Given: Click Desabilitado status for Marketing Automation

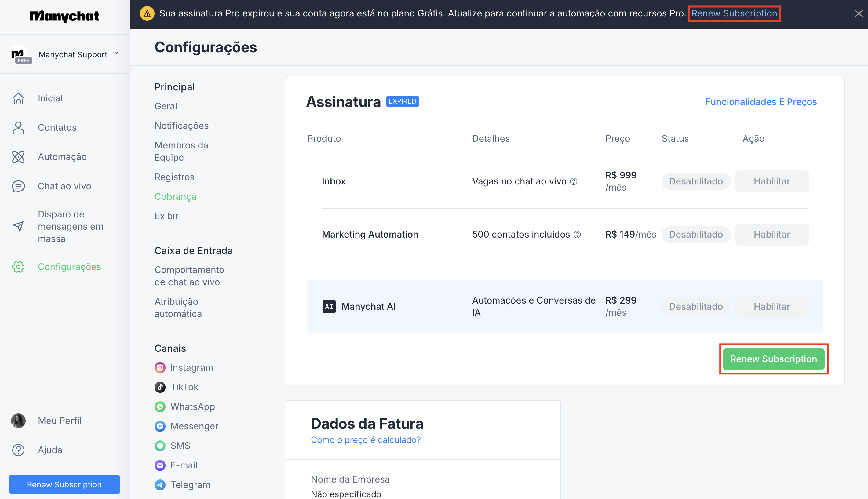Looking at the screenshot, I should (x=696, y=235).
